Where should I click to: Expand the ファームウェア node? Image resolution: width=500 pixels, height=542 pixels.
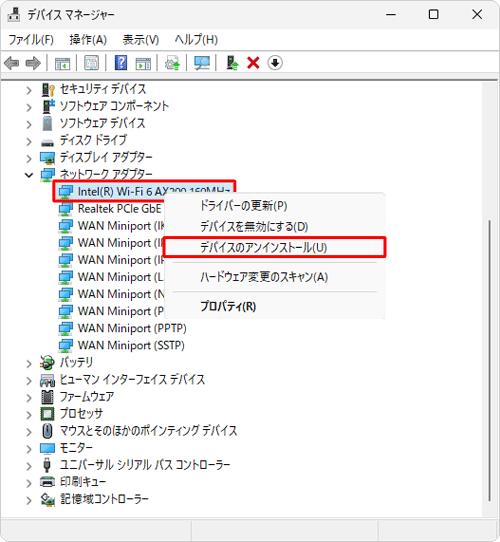tap(29, 398)
